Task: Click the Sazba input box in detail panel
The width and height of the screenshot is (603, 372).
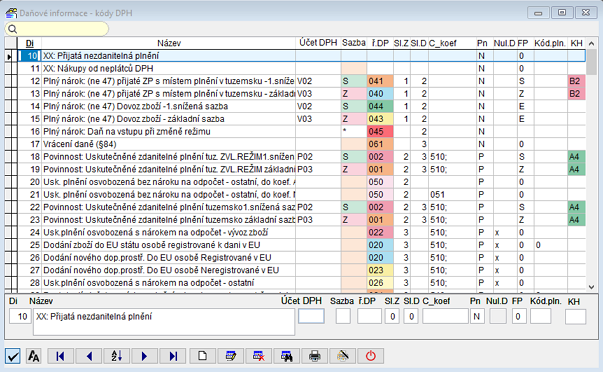Action: coord(343,317)
